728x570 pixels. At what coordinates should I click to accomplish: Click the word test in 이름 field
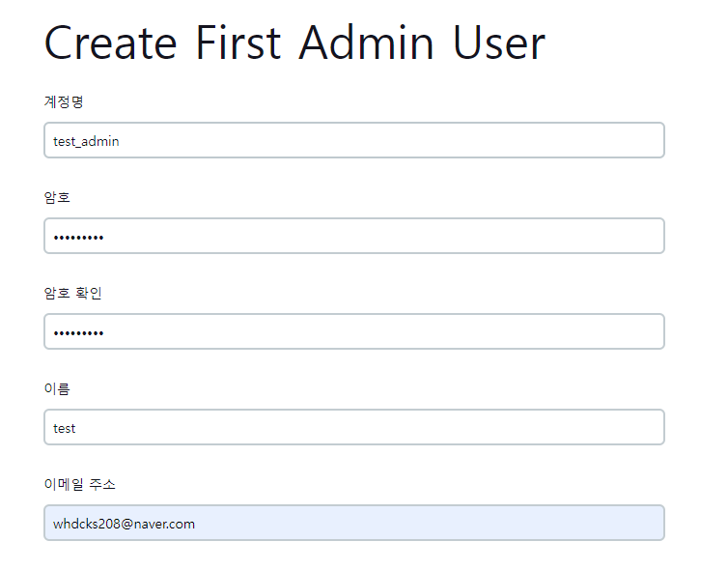click(64, 428)
